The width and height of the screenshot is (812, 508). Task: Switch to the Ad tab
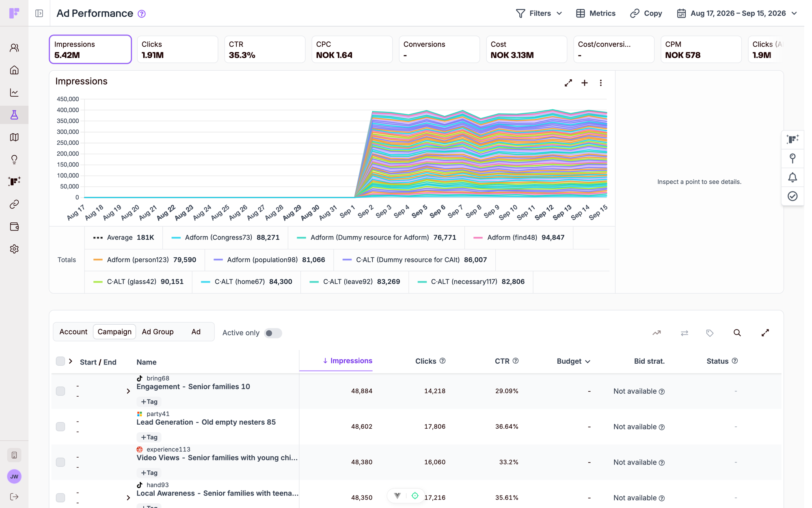coord(196,332)
